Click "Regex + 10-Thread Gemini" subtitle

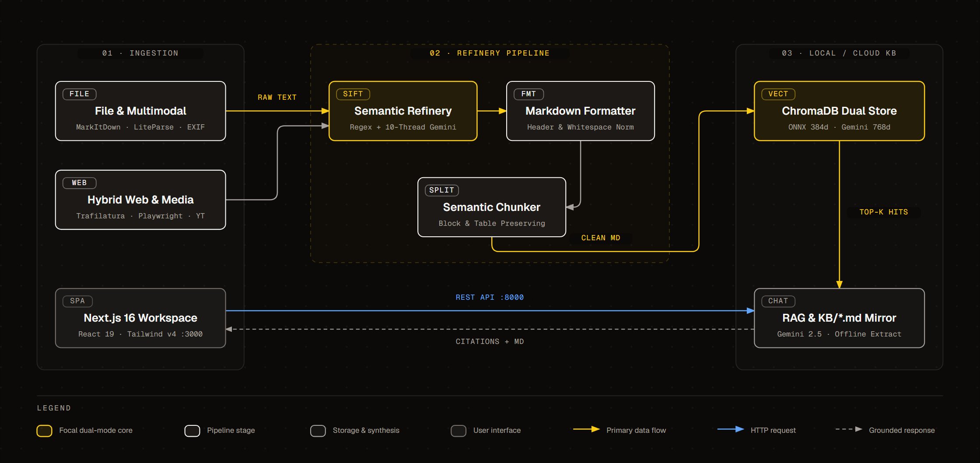(x=403, y=127)
